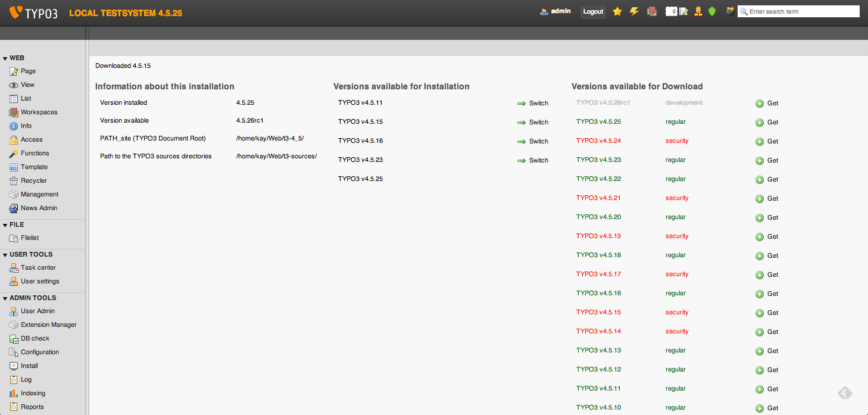Switch to TYPO3 v4.5.16
The width and height of the screenshot is (868, 415).
pyautogui.click(x=533, y=142)
